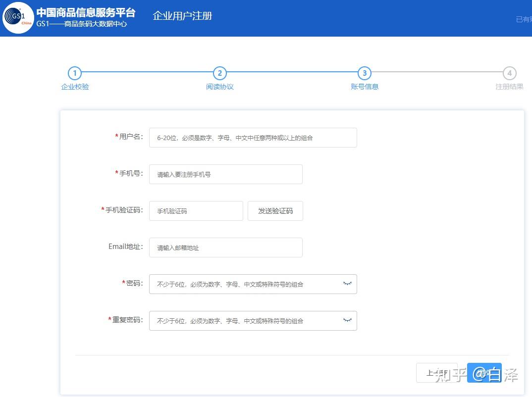Screen dimensions: 532x397
Task: Click the 发送验证码 button
Action: [x=275, y=210]
